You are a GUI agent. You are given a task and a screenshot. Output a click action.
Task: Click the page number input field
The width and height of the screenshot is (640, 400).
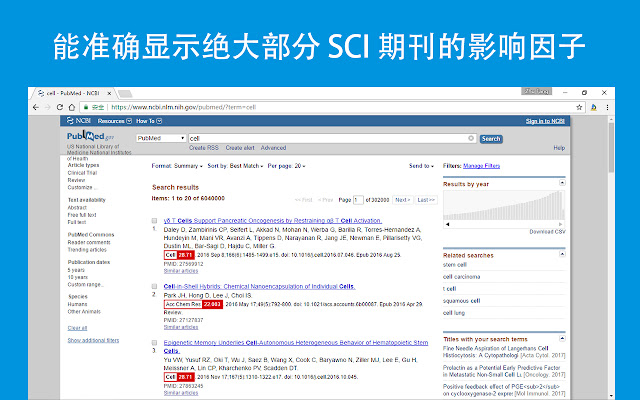[x=358, y=200]
